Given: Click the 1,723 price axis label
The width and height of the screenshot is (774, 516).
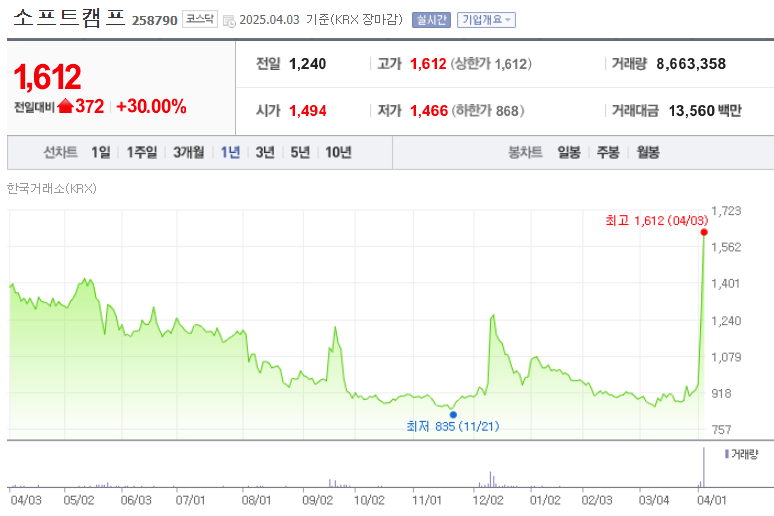Looking at the screenshot, I should (x=726, y=211).
